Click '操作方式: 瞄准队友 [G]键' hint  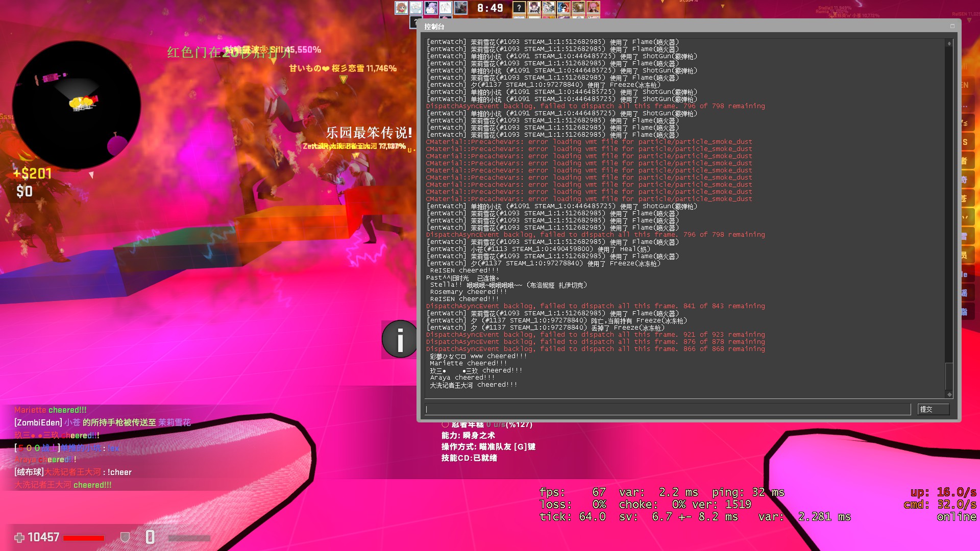tap(488, 447)
